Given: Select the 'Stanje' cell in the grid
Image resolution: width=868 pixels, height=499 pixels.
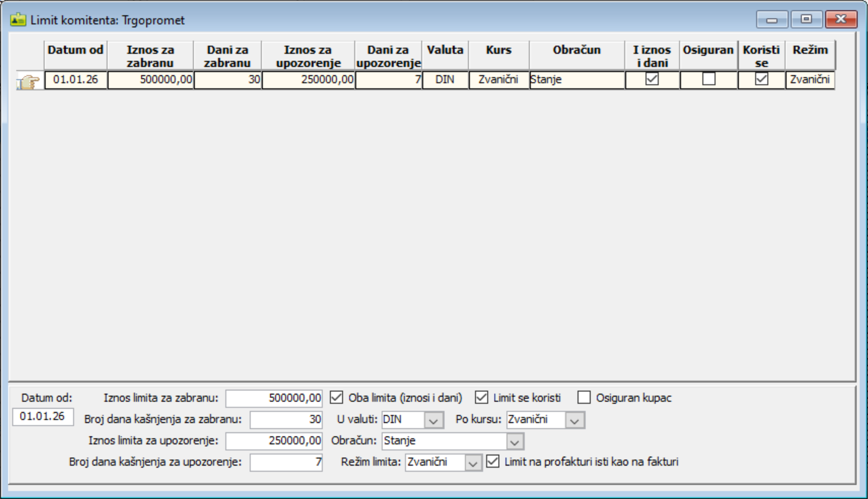Looking at the screenshot, I should (577, 80).
